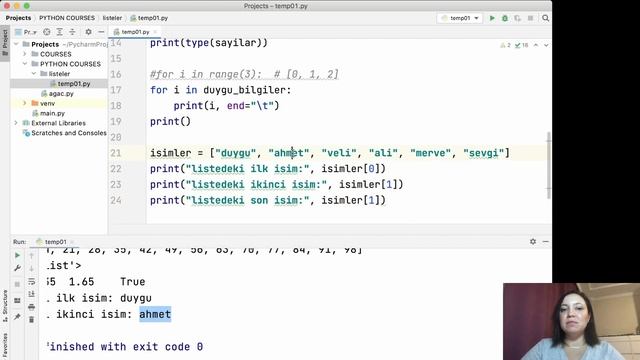Toggle the Favorites tool window side tab
This screenshot has width=640, height=360.
click(5, 346)
